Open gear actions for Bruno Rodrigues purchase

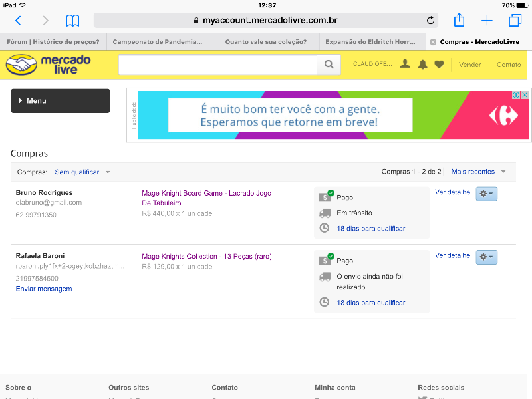[x=487, y=194]
